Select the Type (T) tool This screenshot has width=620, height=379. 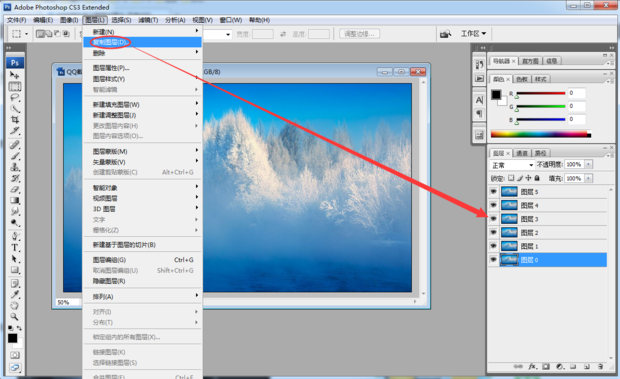coord(15,248)
